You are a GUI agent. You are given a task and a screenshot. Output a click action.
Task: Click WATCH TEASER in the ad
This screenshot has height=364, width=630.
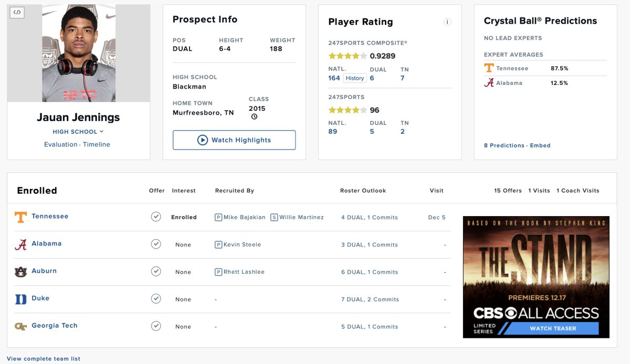tap(553, 328)
